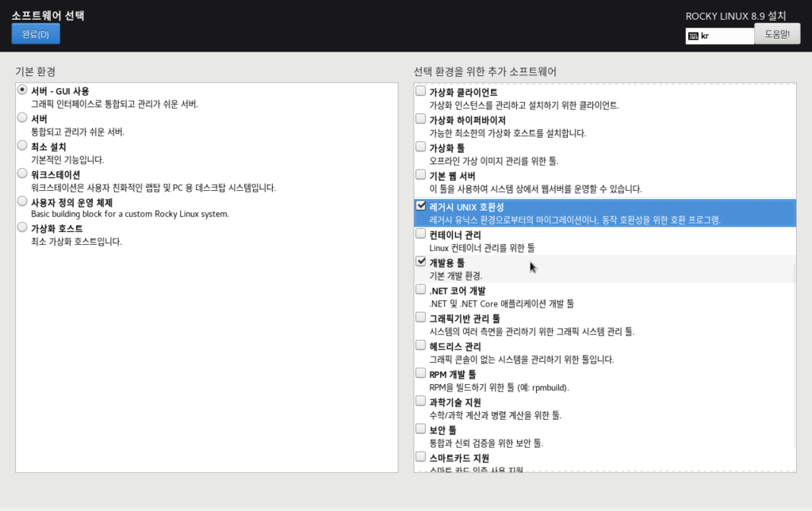
Task: Click the text '통합되고 관리가 쉬운 서버.'
Action: (78, 132)
